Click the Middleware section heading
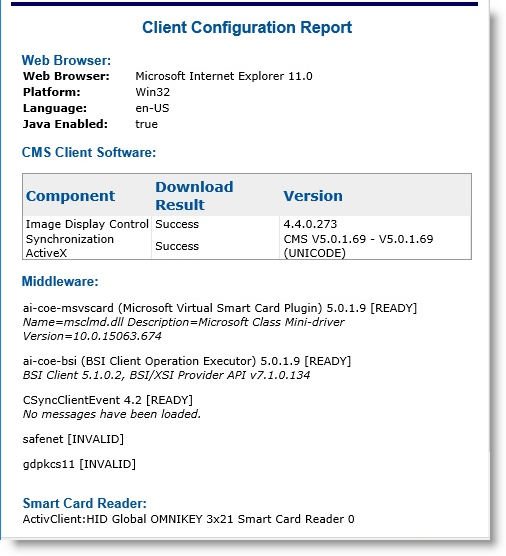This screenshot has width=506, height=556. pos(60,282)
